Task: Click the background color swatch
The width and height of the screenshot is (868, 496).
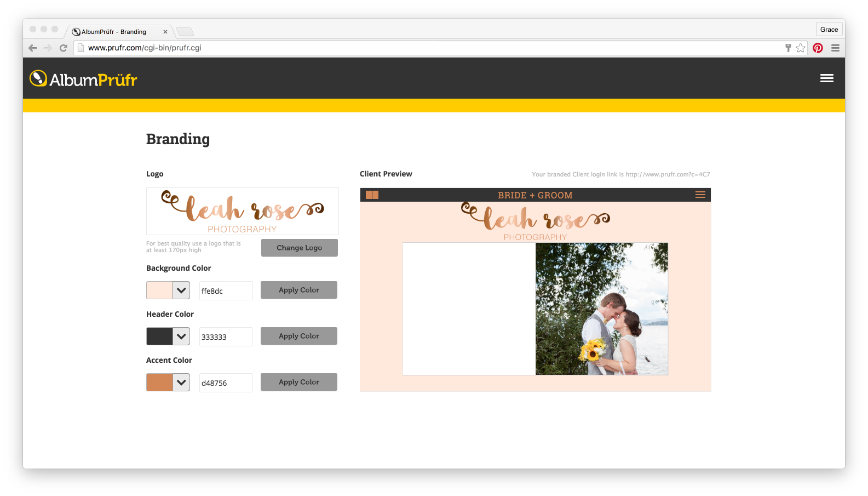Action: 159,290
